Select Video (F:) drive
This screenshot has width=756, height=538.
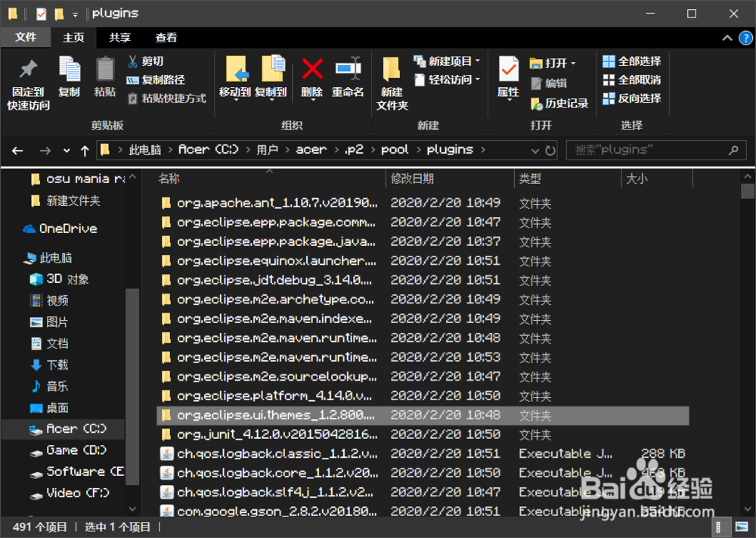(70, 493)
